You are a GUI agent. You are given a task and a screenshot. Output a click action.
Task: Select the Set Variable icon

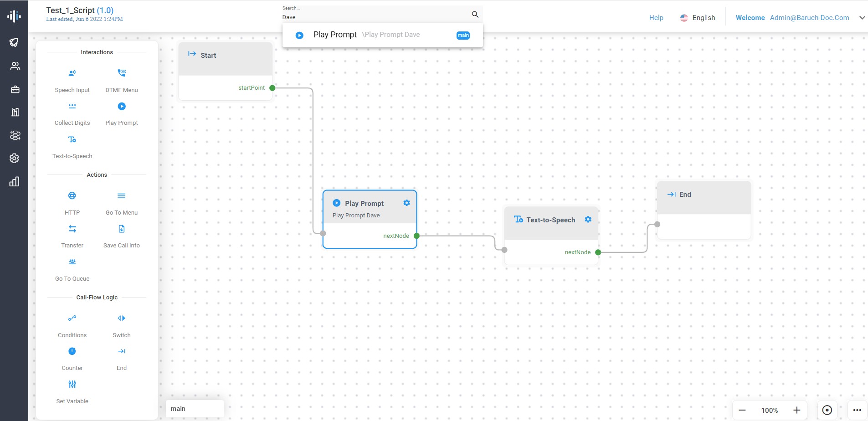pyautogui.click(x=72, y=384)
